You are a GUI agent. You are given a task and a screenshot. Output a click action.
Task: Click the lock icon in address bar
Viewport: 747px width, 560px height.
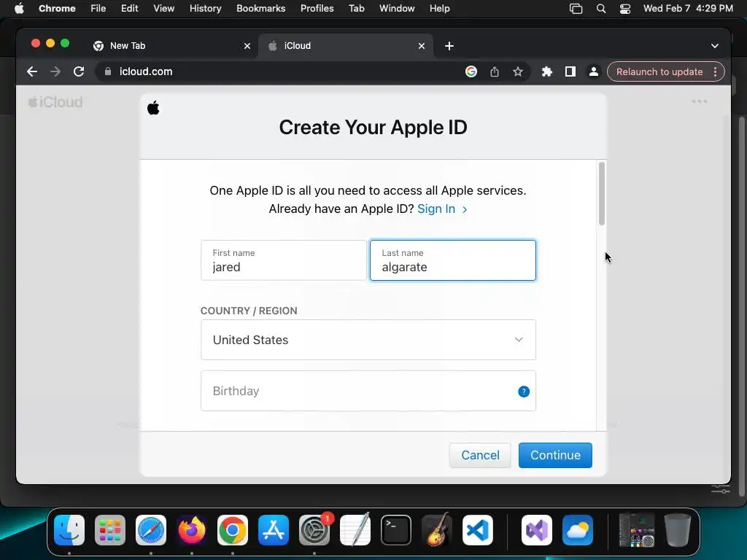tap(108, 71)
